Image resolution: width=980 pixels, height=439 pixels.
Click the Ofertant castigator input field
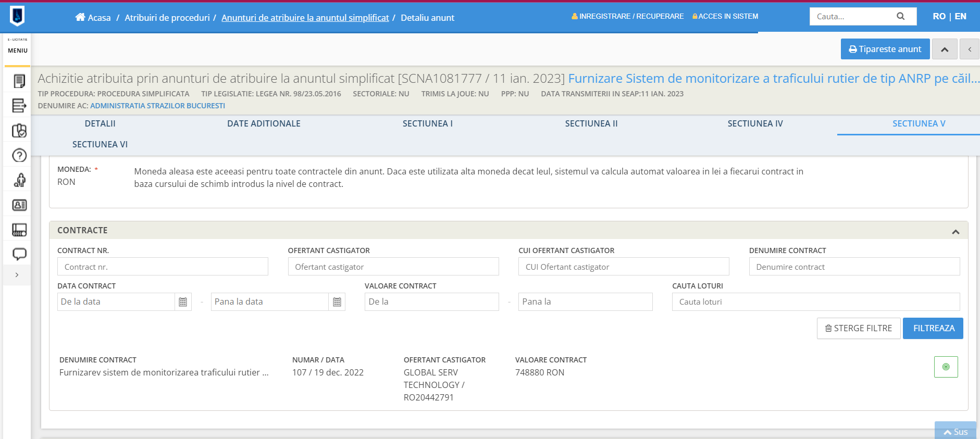(393, 267)
